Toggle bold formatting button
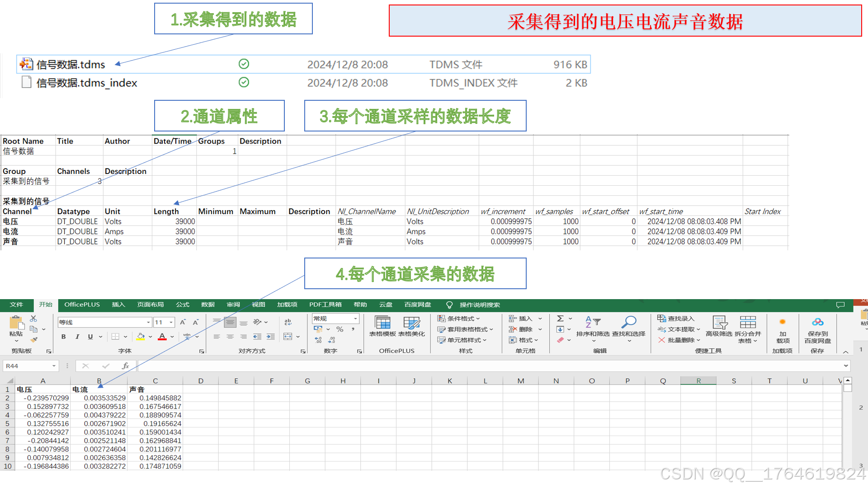Image resolution: width=868 pixels, height=488 pixels. (64, 337)
